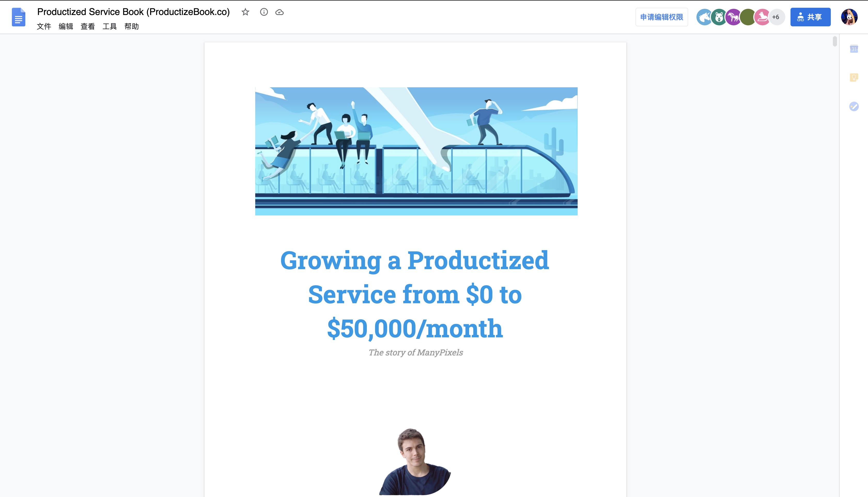Viewport: 868px width, 497px height.
Task: Open the Google Calendar side panel
Action: pyautogui.click(x=854, y=49)
